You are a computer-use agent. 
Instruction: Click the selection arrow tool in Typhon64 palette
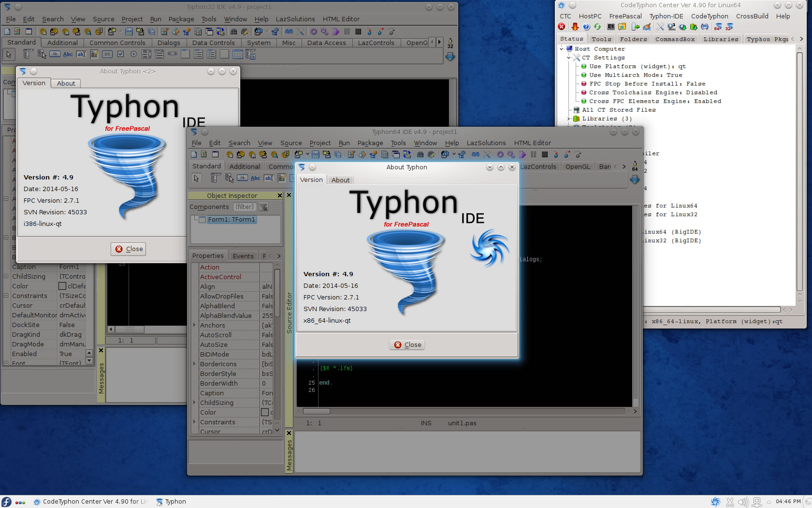tap(196, 179)
